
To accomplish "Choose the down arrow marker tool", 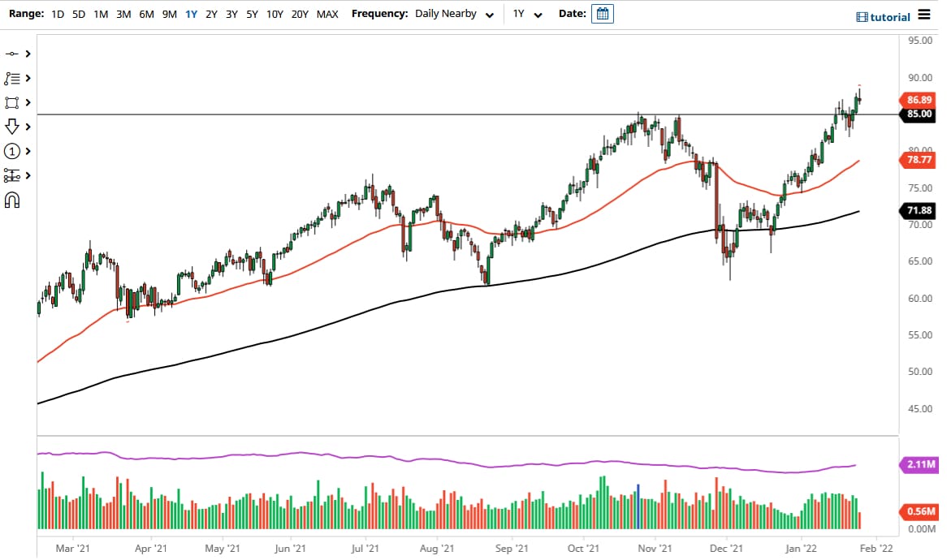I will click(11, 127).
